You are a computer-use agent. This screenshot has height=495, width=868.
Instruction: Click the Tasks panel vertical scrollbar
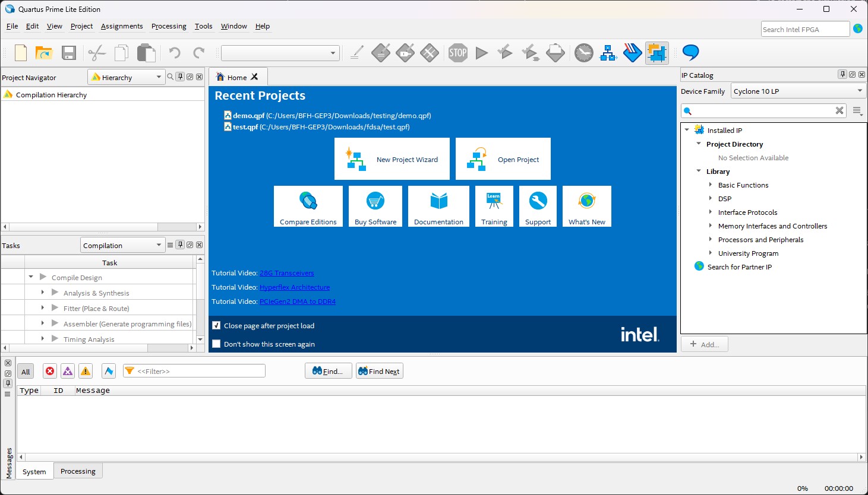coord(200,299)
